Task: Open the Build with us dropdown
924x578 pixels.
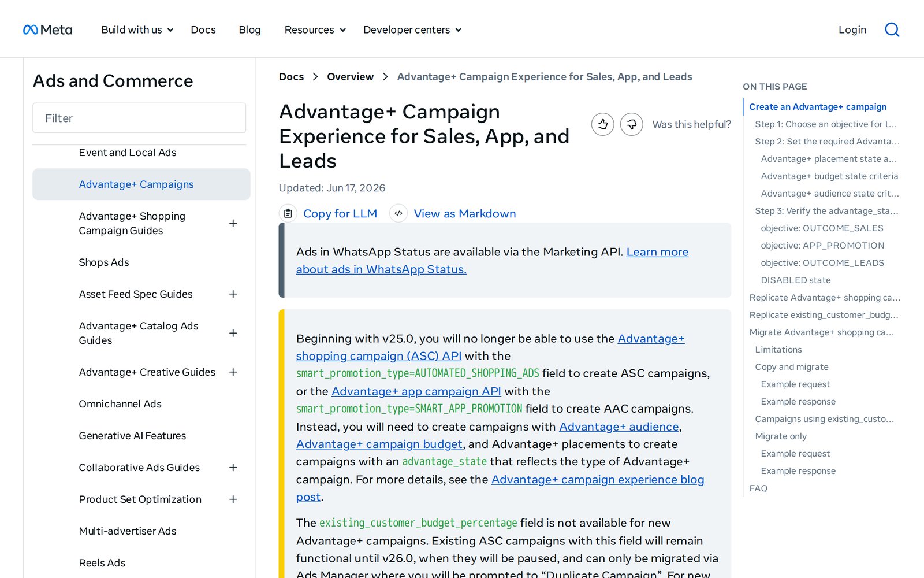Action: tap(137, 29)
